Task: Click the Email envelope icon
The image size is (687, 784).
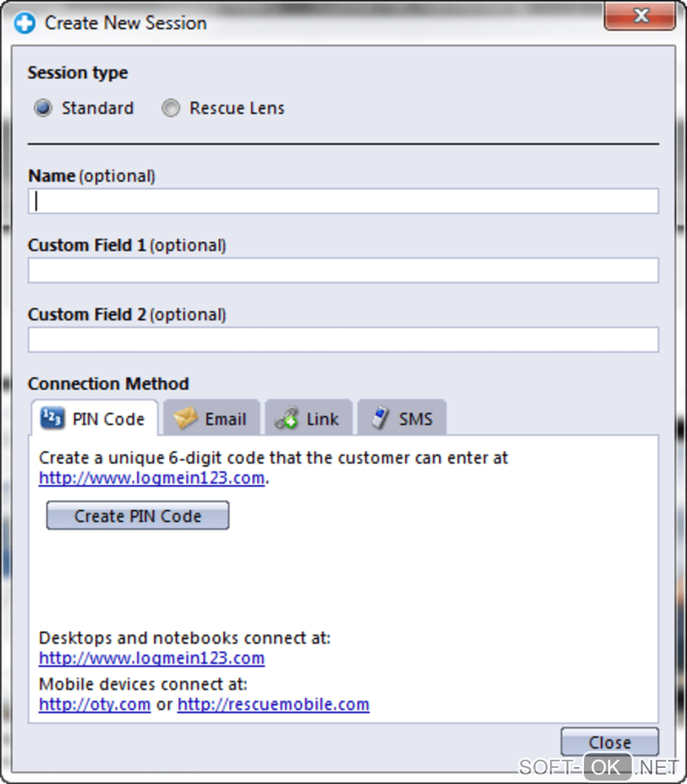Action: [185, 419]
